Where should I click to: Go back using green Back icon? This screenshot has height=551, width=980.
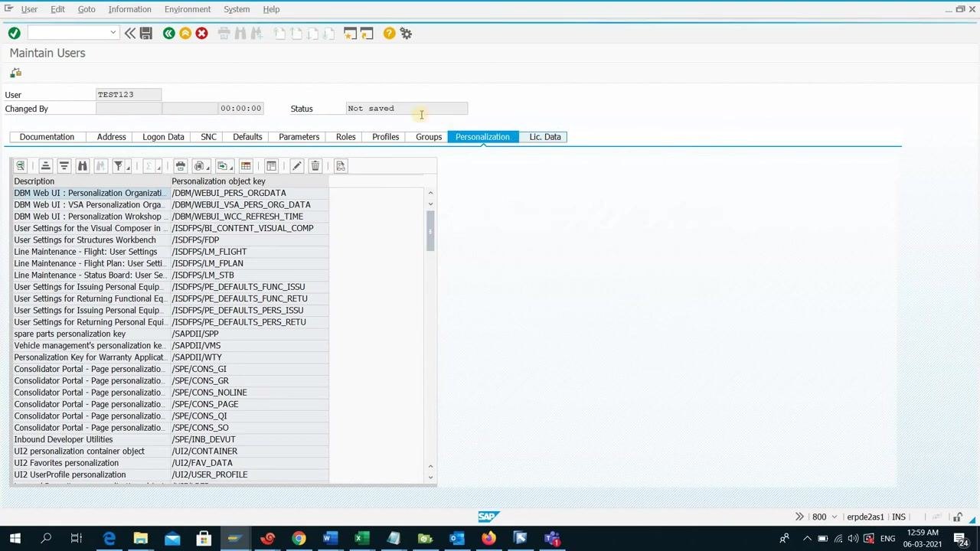pos(168,33)
